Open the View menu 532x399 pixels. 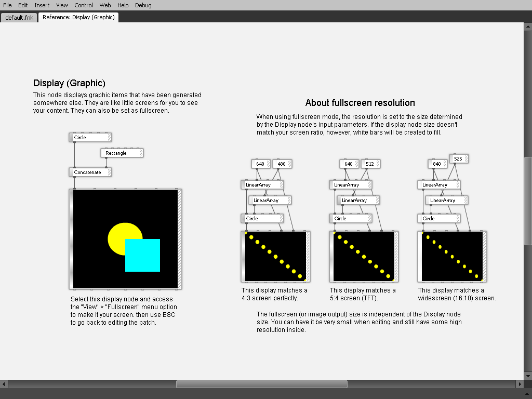click(62, 5)
